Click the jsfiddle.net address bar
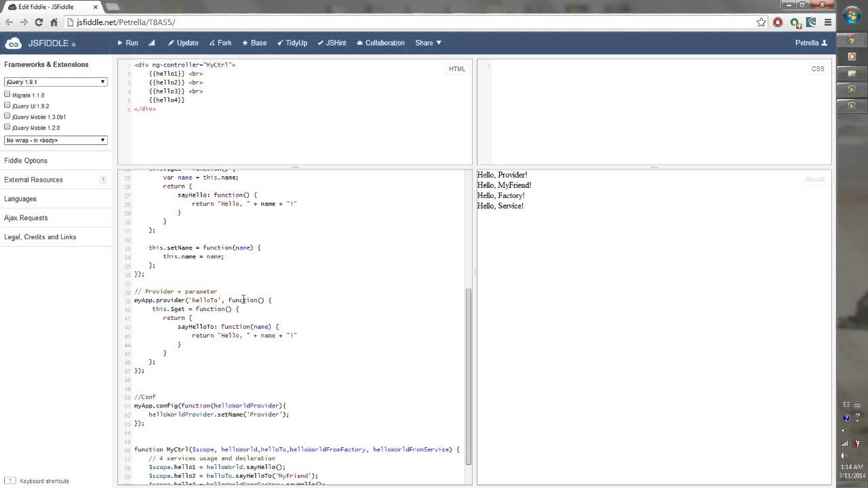This screenshot has width=868, height=488. tap(410, 22)
